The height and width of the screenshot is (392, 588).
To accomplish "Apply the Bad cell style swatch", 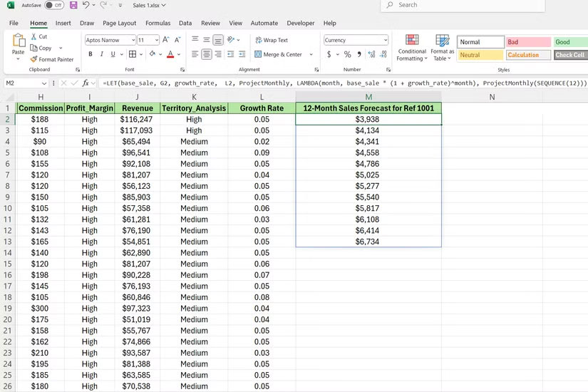I will click(x=528, y=42).
